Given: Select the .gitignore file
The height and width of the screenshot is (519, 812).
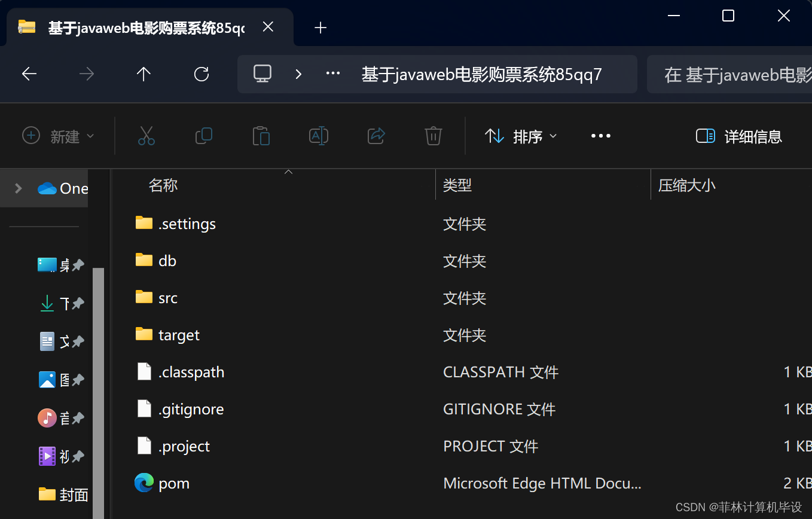Looking at the screenshot, I should click(x=191, y=410).
